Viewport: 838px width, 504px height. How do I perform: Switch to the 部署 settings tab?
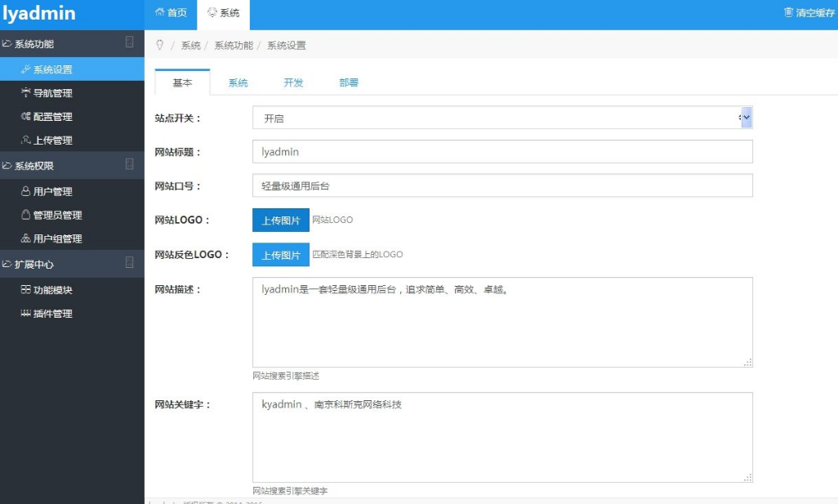[x=347, y=83]
